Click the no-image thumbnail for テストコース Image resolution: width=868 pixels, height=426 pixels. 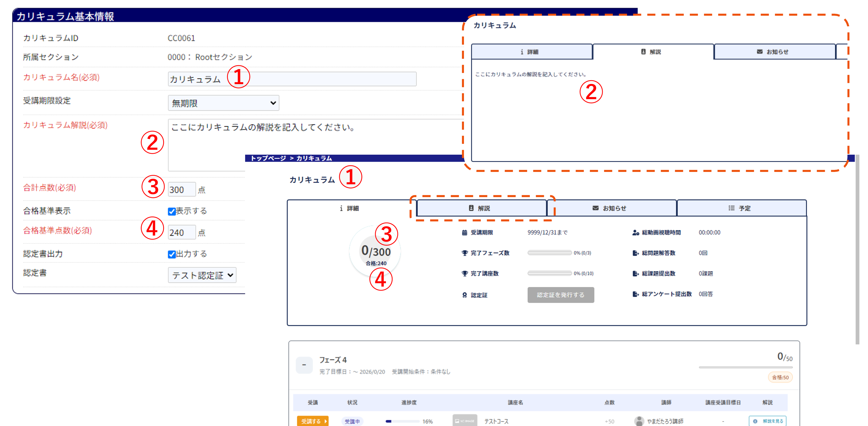465,421
